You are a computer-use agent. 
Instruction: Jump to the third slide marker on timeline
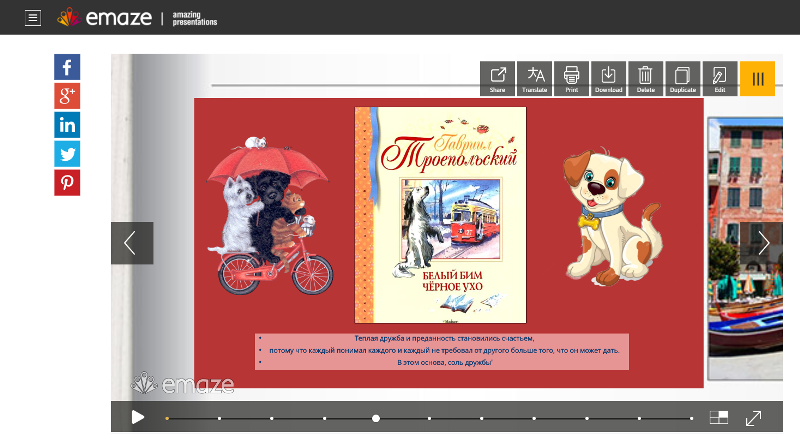tap(272, 418)
